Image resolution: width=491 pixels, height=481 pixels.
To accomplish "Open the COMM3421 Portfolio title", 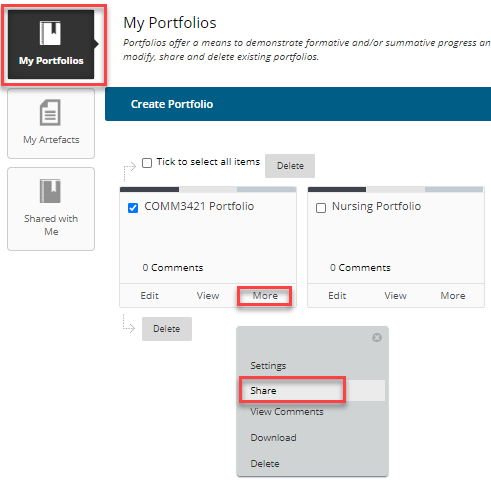I will (x=199, y=206).
